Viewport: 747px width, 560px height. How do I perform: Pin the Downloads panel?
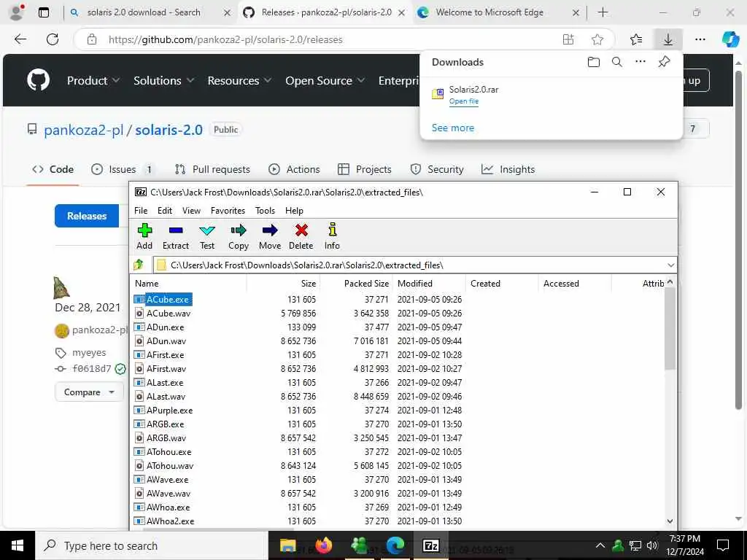(x=664, y=61)
